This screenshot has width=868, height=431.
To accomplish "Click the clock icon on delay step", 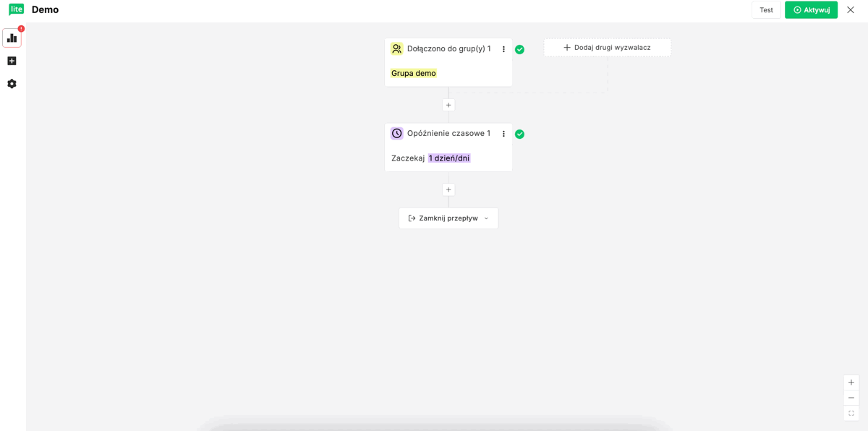I will (x=396, y=134).
